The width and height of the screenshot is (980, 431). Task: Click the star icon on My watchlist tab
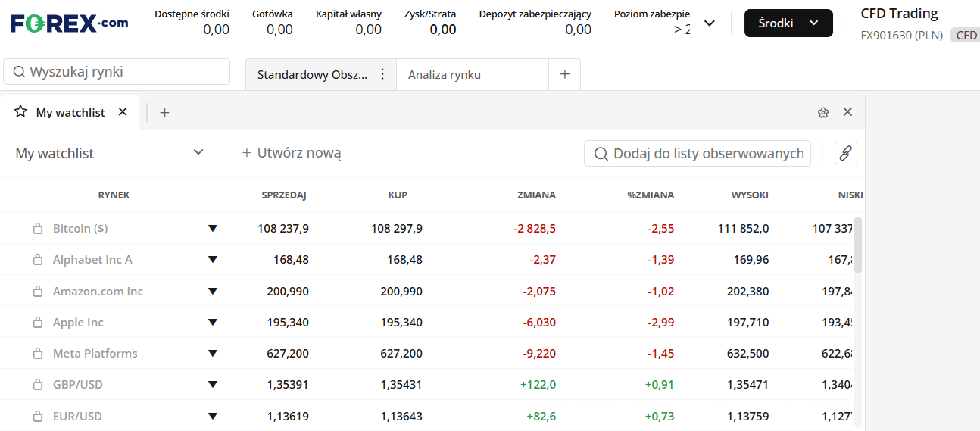(20, 112)
